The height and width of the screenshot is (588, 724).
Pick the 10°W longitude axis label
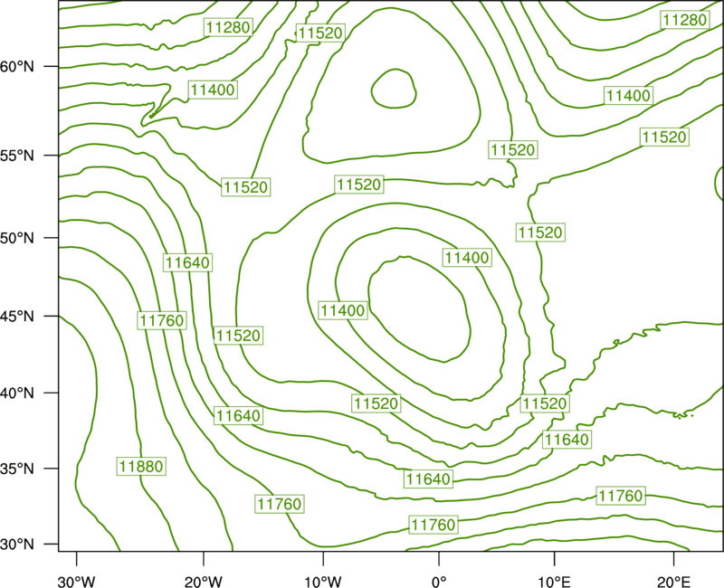323,582
